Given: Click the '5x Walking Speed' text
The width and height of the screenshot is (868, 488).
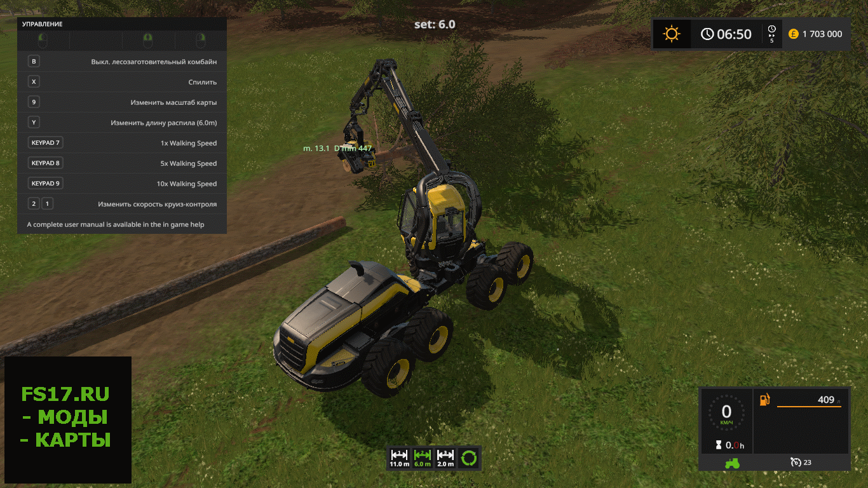Looking at the screenshot, I should click(189, 163).
